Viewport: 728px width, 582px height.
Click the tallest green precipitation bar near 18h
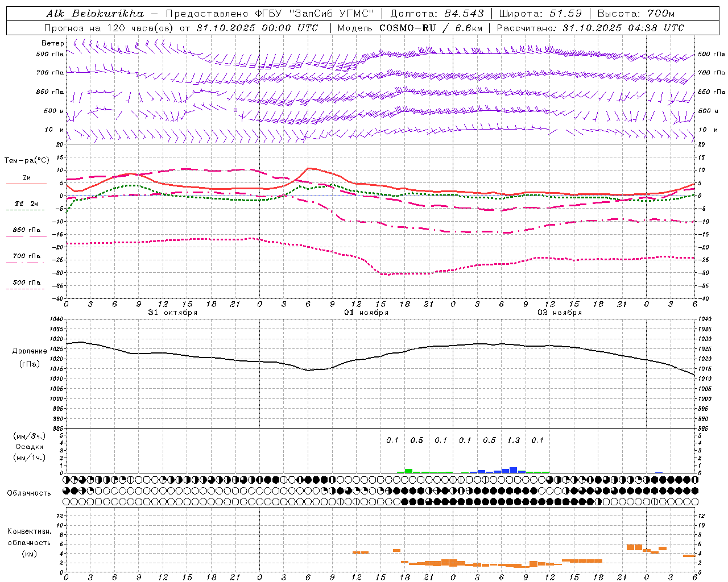[408, 471]
